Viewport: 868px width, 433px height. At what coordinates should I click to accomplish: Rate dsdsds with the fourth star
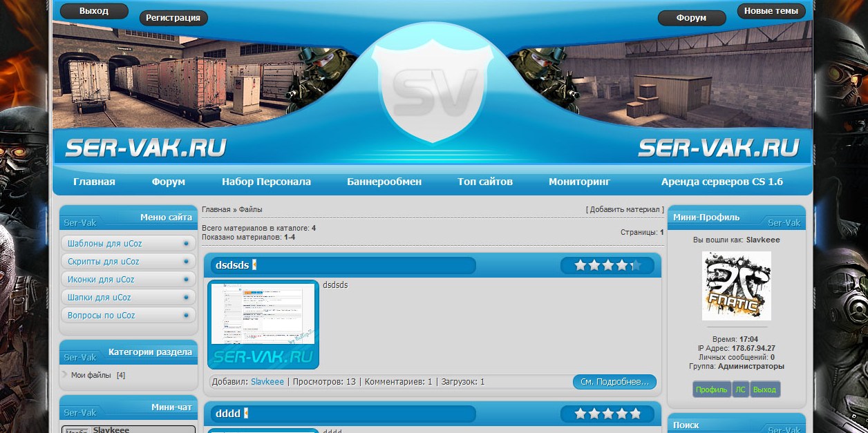[x=621, y=265]
